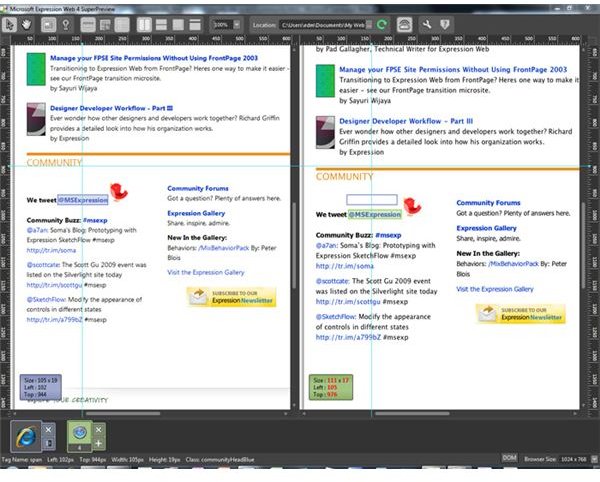600x482 pixels.
Task: Open the wrench options tool
Action: click(427, 25)
